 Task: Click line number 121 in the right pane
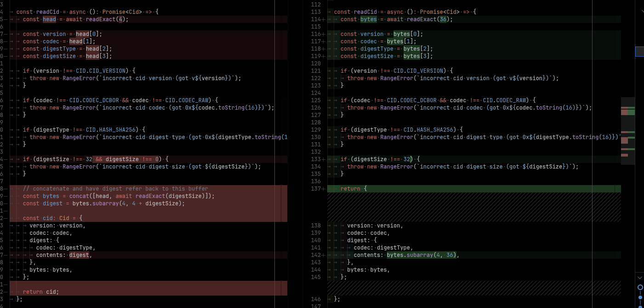(315, 71)
